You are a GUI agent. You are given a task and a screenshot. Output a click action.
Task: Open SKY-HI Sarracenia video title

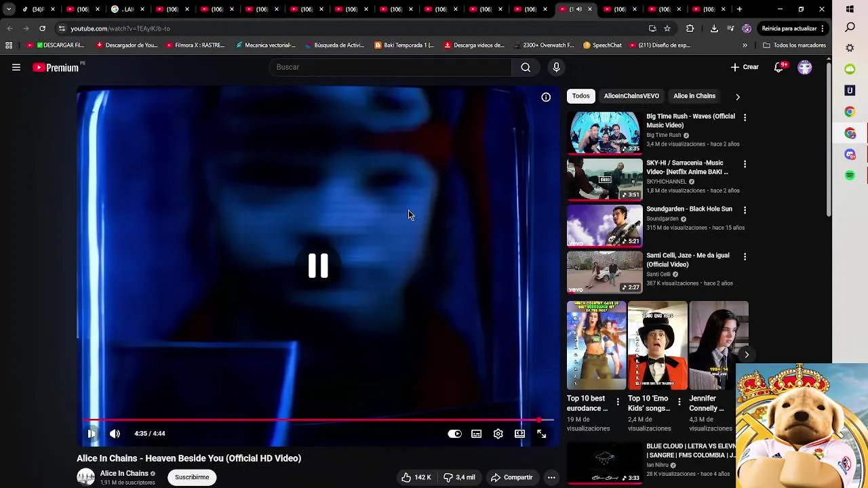[687, 167]
